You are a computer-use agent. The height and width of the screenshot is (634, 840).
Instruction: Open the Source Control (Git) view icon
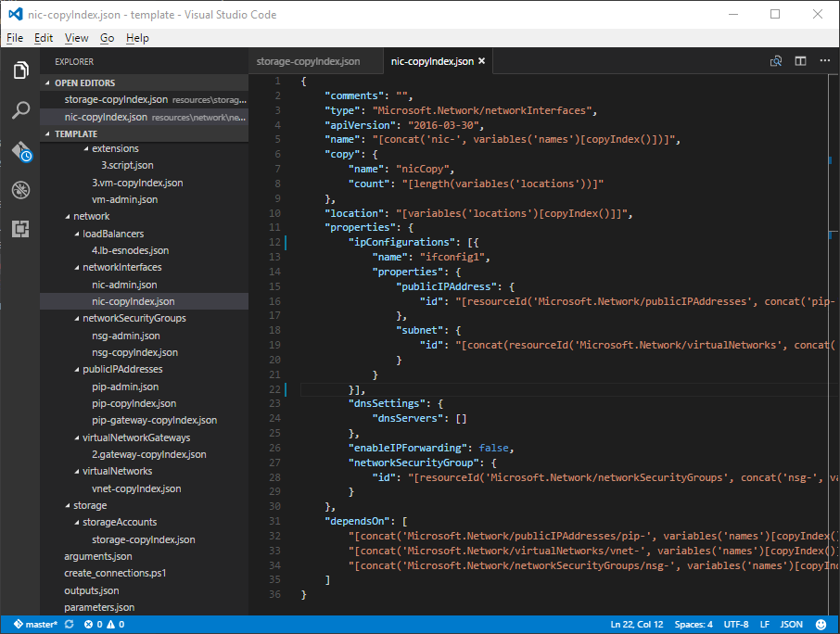pyautogui.click(x=21, y=151)
